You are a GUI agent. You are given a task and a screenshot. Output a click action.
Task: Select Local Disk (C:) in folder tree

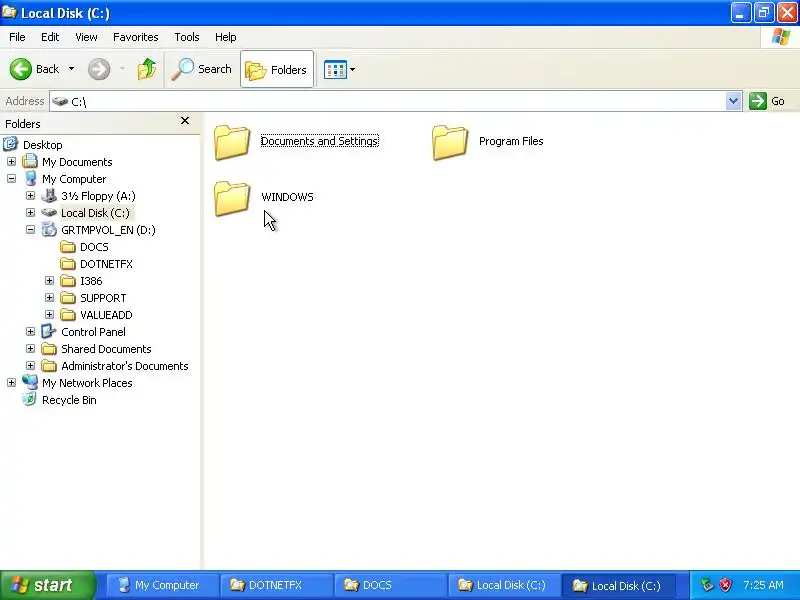tap(95, 213)
